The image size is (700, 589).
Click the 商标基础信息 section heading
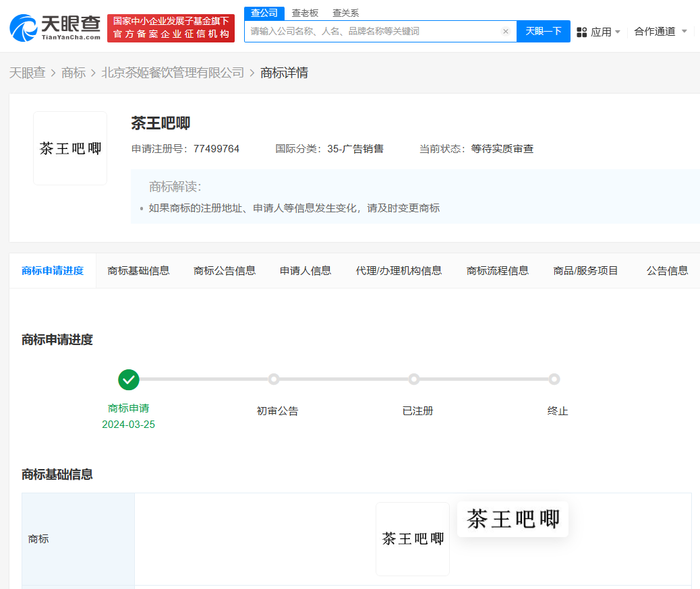coord(57,474)
